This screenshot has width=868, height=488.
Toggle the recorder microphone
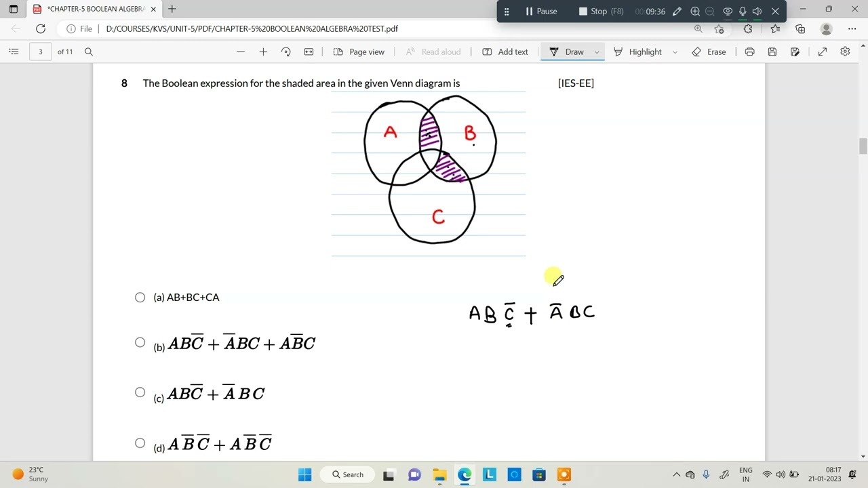click(x=743, y=11)
